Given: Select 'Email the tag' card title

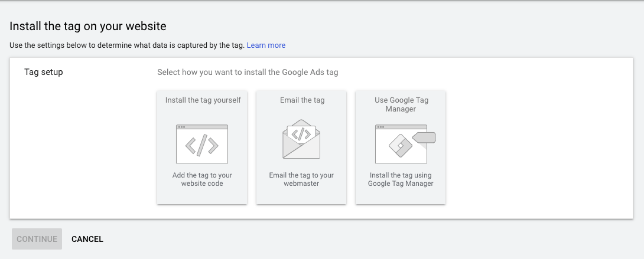Looking at the screenshot, I should tap(302, 100).
